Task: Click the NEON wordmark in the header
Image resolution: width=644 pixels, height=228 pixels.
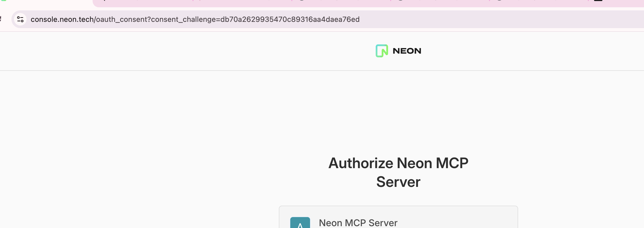Action: coord(407,51)
